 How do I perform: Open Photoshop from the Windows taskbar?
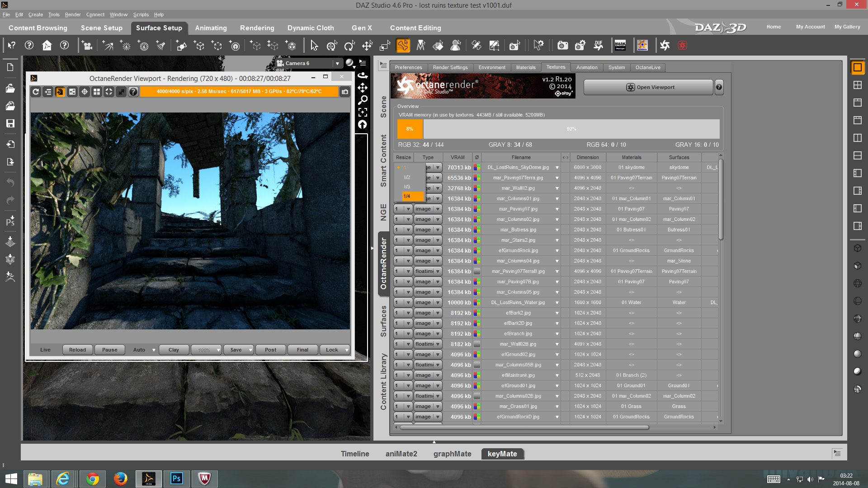176,479
